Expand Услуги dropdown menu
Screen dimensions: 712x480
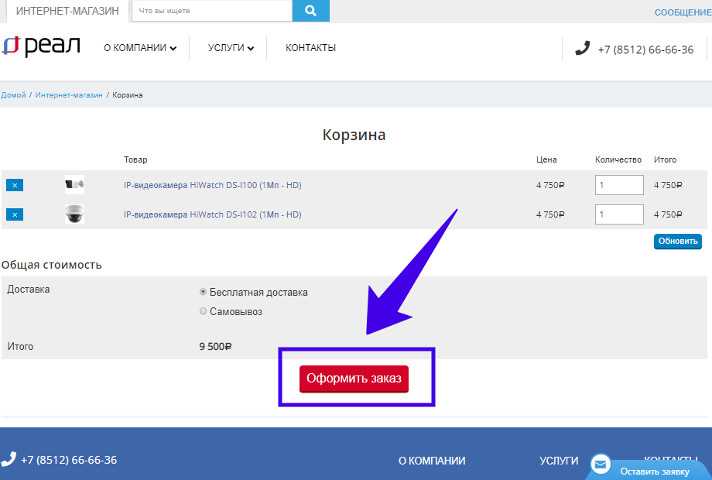231,48
